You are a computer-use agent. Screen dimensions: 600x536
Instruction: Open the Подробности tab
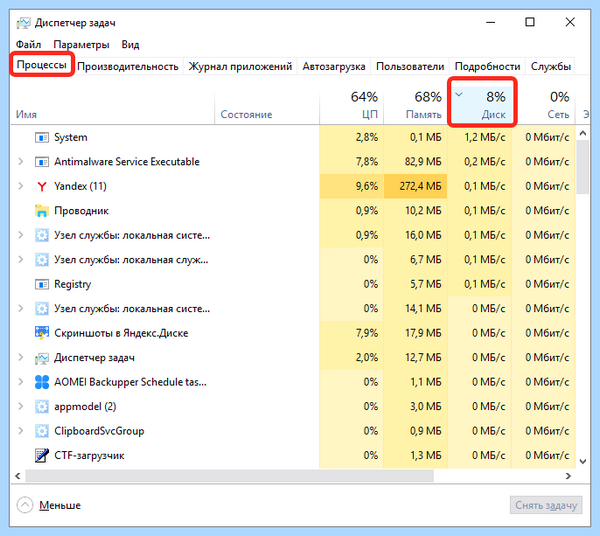[x=487, y=67]
